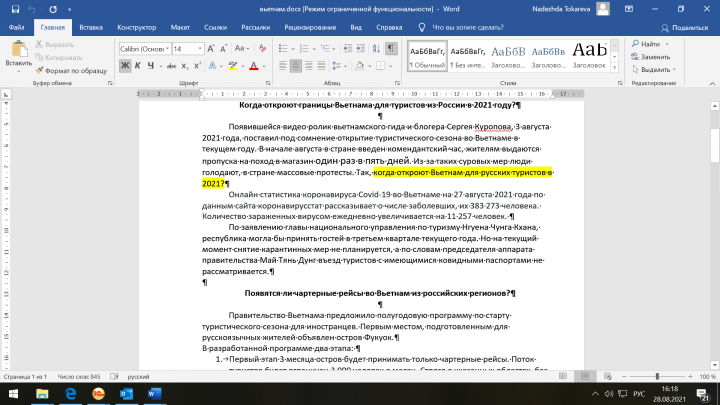Cut selection with Вырезать

[55, 45]
